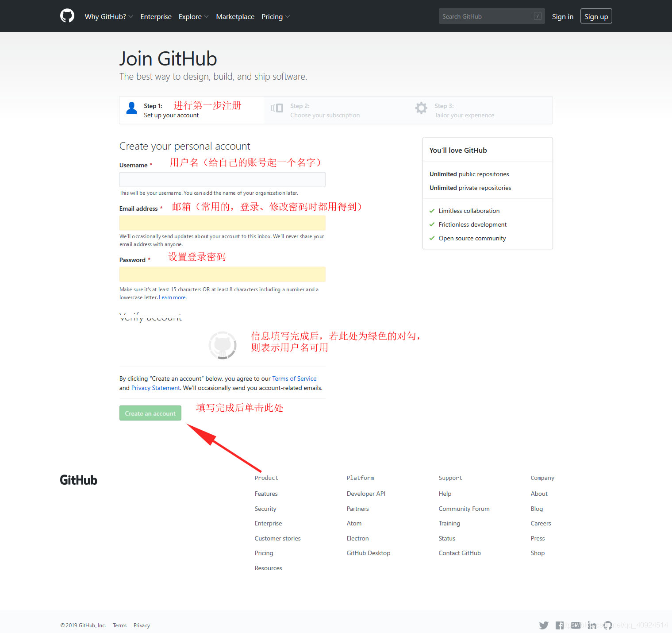Select Step 2 Choose your subscription tab
Viewport: 672px width, 633px height.
point(336,110)
